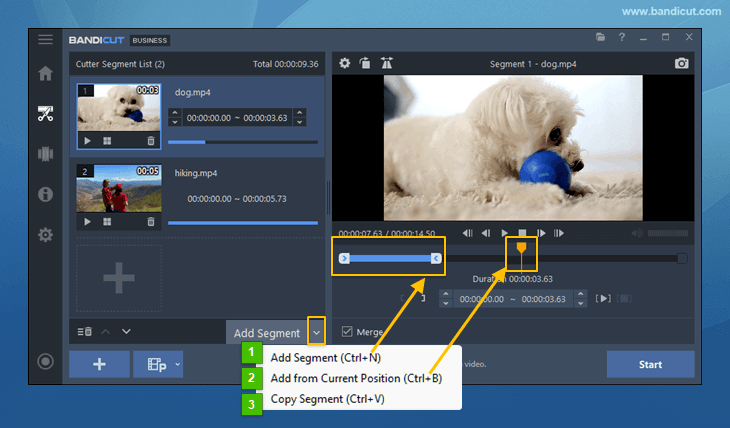Delete the dog.mp4 segment
Image resolution: width=730 pixels, height=428 pixels.
click(x=151, y=141)
